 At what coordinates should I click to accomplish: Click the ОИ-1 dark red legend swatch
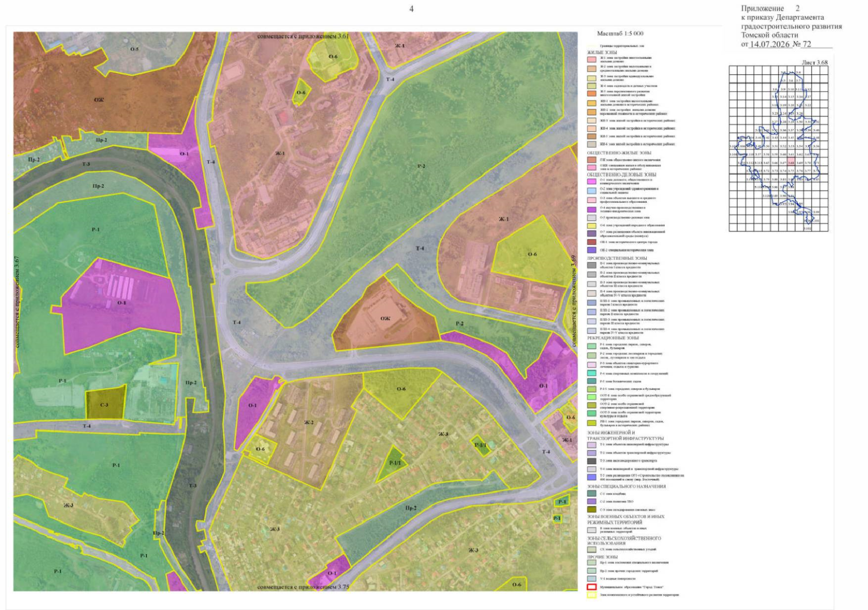[591, 242]
